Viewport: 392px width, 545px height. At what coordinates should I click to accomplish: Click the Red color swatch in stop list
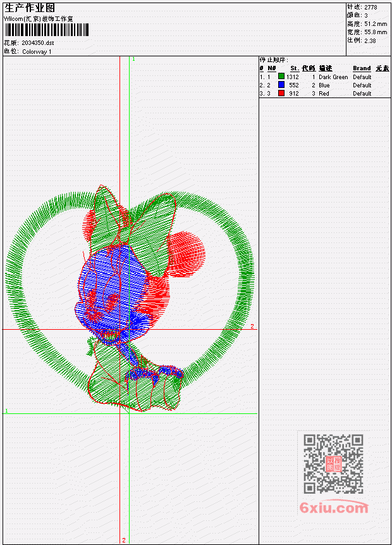coord(281,93)
